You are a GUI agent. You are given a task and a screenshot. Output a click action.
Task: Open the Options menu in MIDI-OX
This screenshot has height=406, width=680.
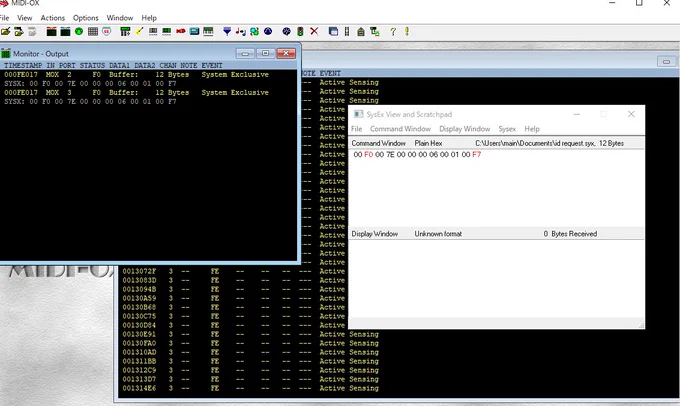click(85, 18)
